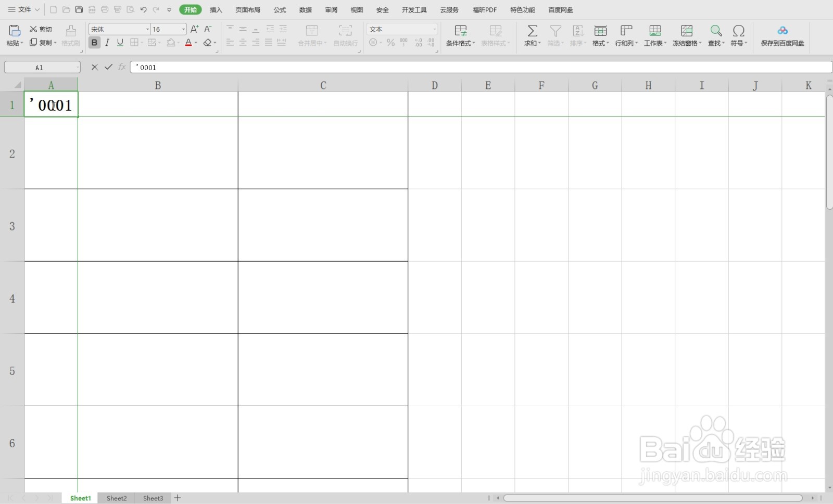The height and width of the screenshot is (504, 833).
Task: Toggle Italic formatting
Action: point(107,43)
